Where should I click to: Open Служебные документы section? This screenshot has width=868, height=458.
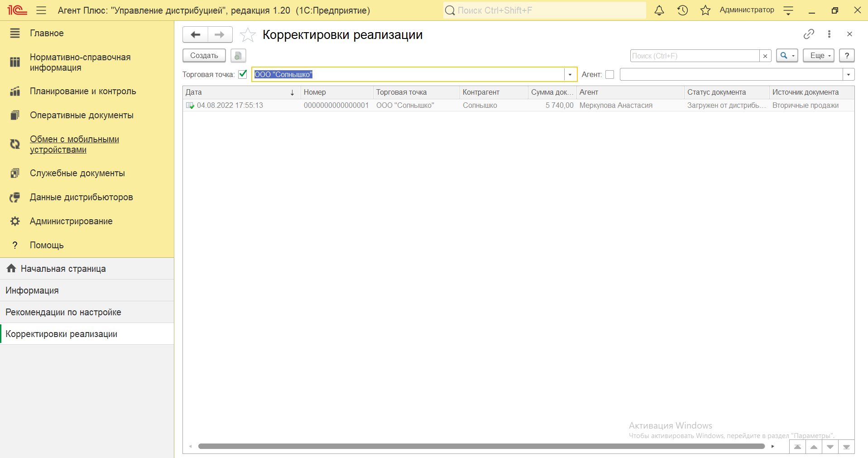(x=77, y=173)
